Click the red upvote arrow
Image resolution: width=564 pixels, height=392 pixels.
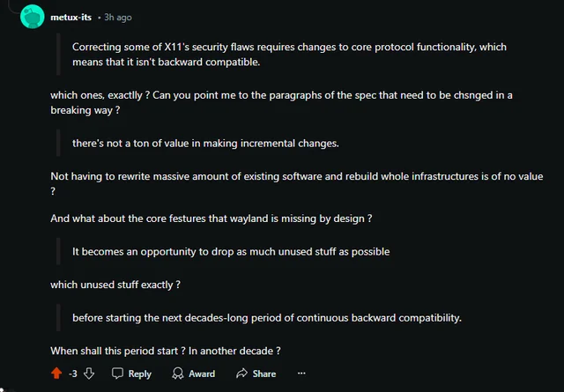[x=57, y=374]
